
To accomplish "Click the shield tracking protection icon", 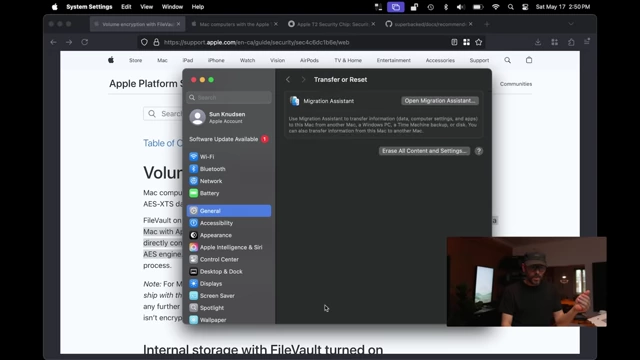I will [x=144, y=42].
